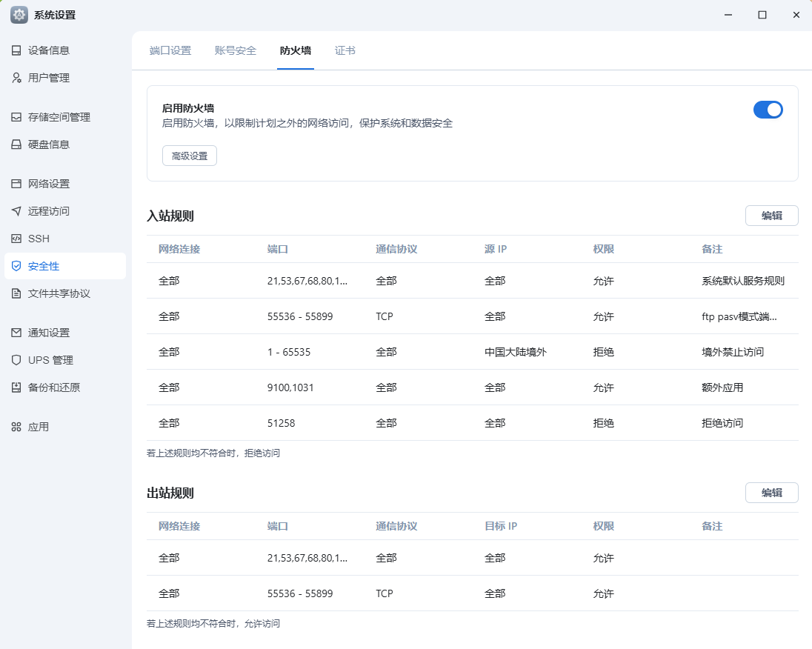Click the 设备信息 sidebar icon
Viewport: 812px width, 649px height.
coord(16,50)
